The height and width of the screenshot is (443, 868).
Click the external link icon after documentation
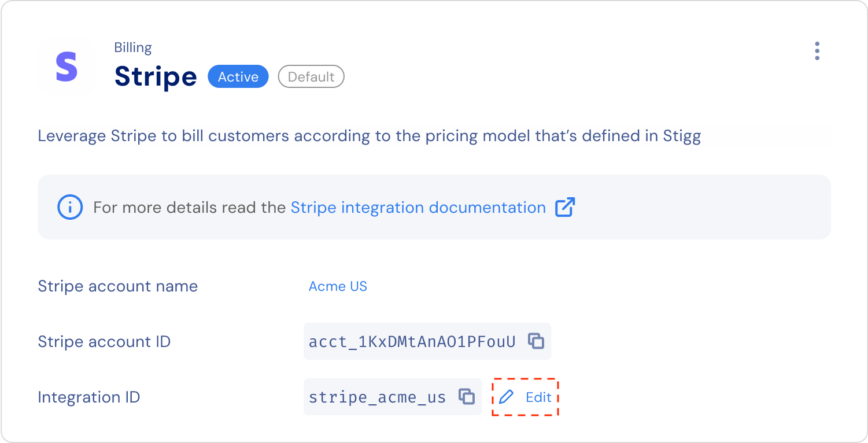tap(565, 207)
